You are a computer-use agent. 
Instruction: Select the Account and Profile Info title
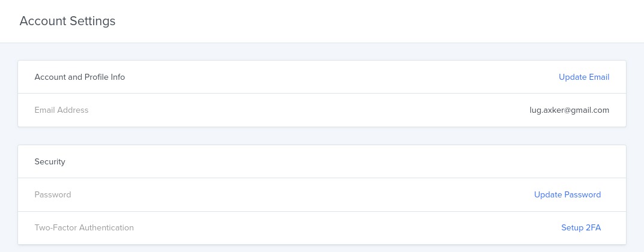[79, 77]
